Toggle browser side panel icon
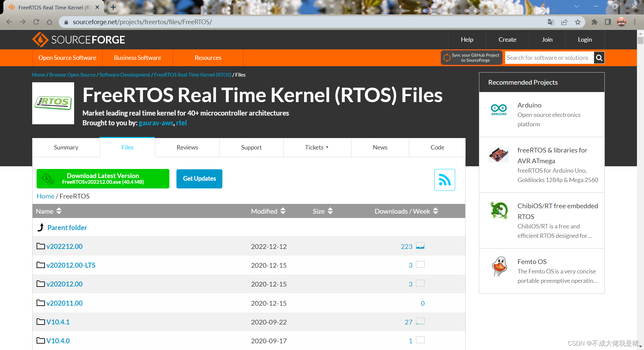644x350 pixels. [x=608, y=22]
